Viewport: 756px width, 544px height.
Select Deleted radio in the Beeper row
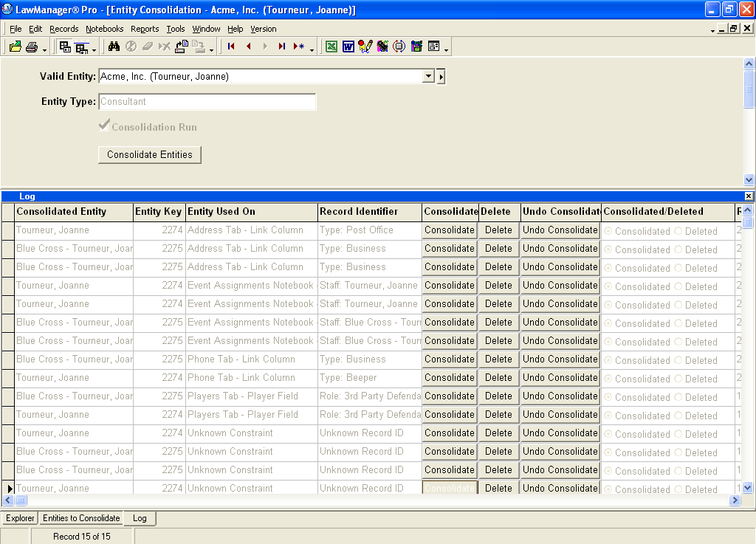[x=678, y=379]
